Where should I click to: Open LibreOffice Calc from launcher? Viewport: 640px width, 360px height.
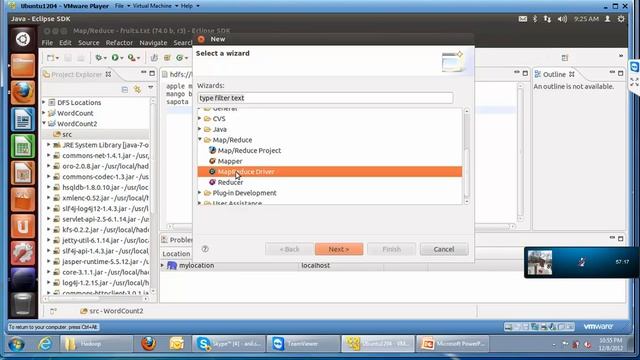pyautogui.click(x=23, y=146)
